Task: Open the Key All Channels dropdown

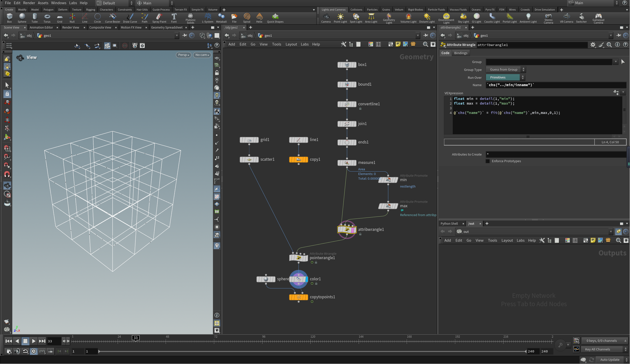Action: click(604, 349)
